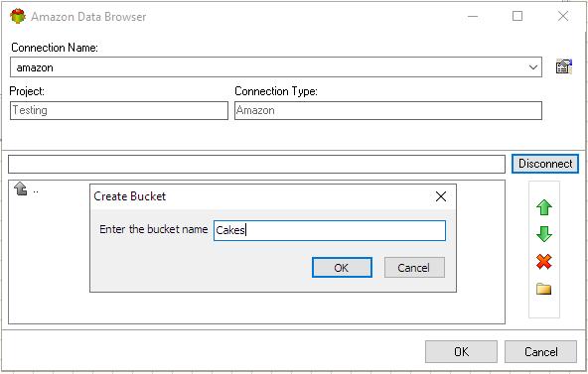Click OK in the Create Bucket dialog
This screenshot has width=588, height=374.
tap(342, 267)
